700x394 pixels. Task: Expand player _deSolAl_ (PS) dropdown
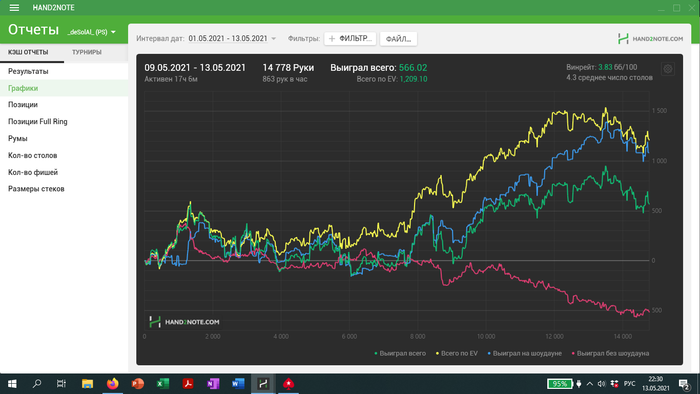point(92,32)
